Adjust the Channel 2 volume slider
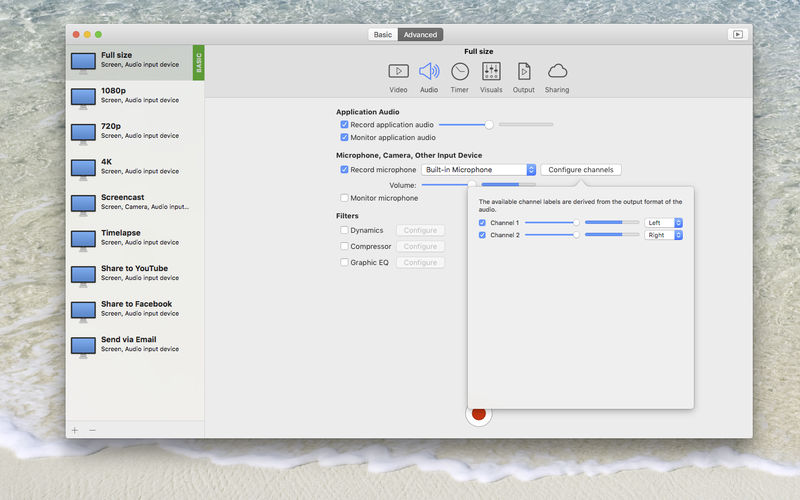The height and width of the screenshot is (500, 800). [552, 235]
